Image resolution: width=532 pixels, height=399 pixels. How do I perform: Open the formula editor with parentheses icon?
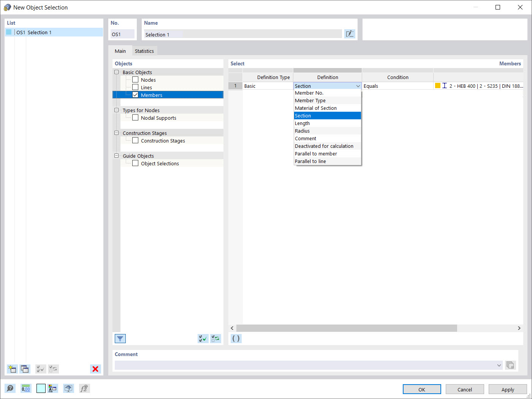point(236,338)
